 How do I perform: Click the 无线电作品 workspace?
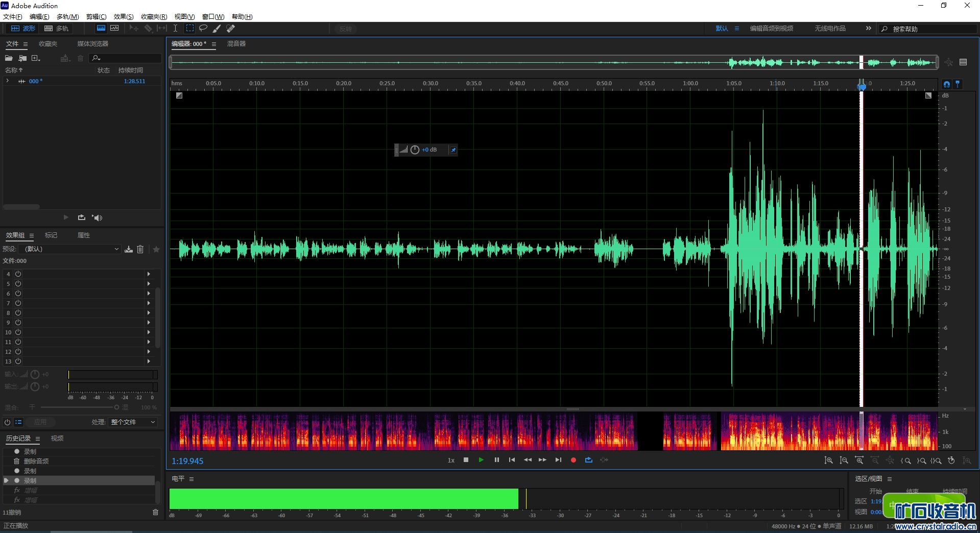[830, 29]
